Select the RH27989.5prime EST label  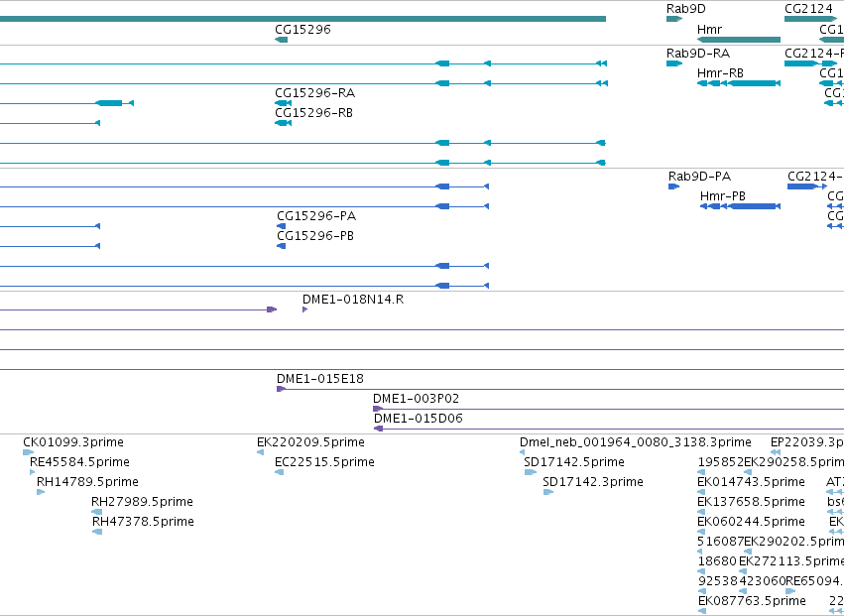pyautogui.click(x=142, y=502)
